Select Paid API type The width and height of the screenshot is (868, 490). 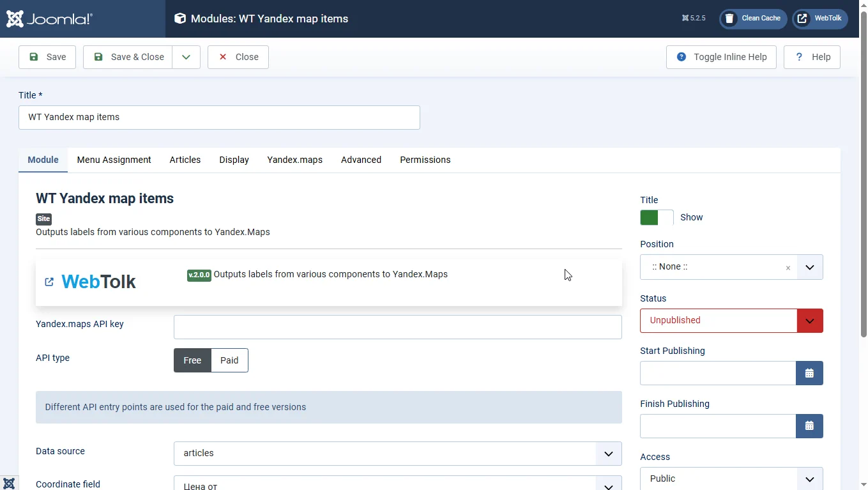pyautogui.click(x=229, y=360)
